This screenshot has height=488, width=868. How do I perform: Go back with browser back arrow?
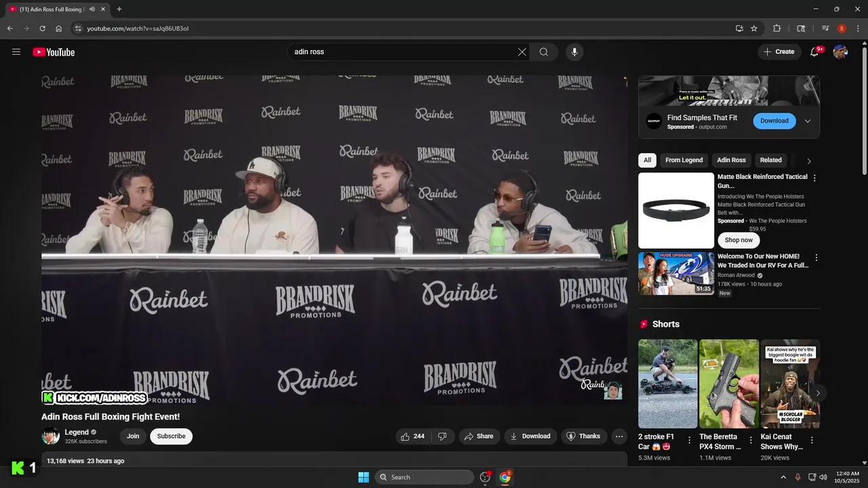click(x=9, y=28)
